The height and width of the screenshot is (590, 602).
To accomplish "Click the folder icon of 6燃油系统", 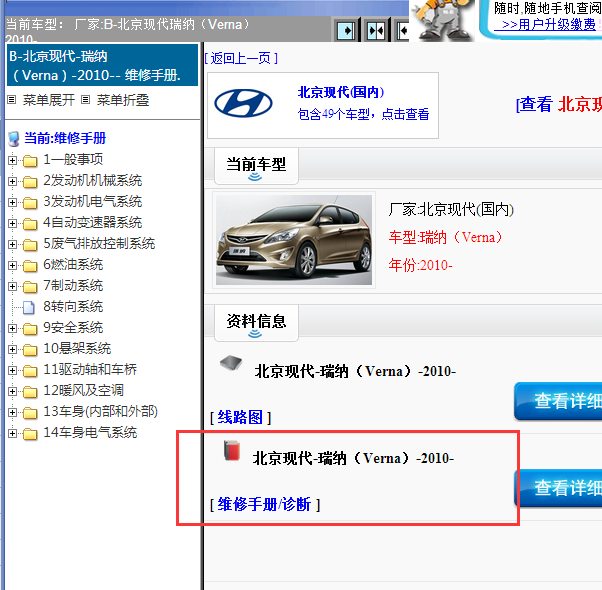I will click(x=30, y=265).
